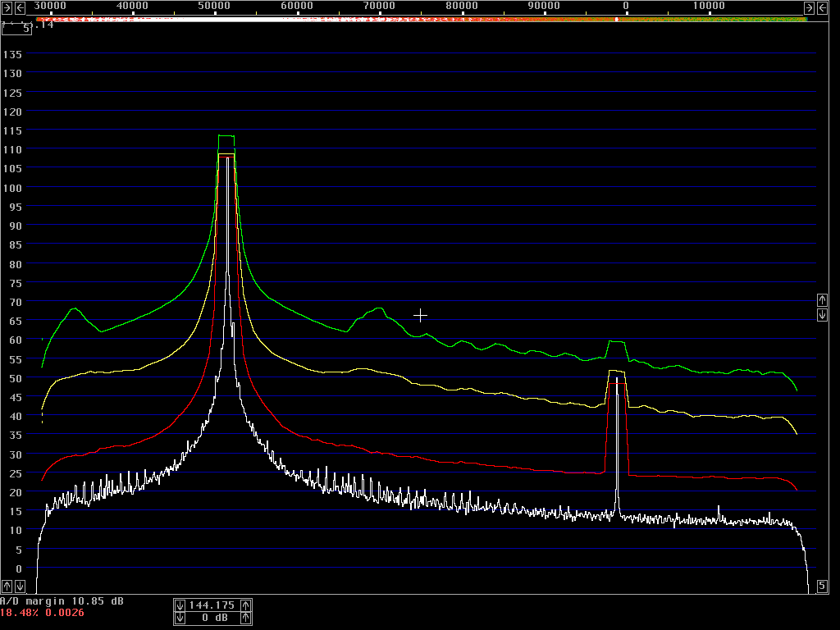The height and width of the screenshot is (630, 840).
Task: Click the boxed 5 below the top-left arrows
Action: 16,29
